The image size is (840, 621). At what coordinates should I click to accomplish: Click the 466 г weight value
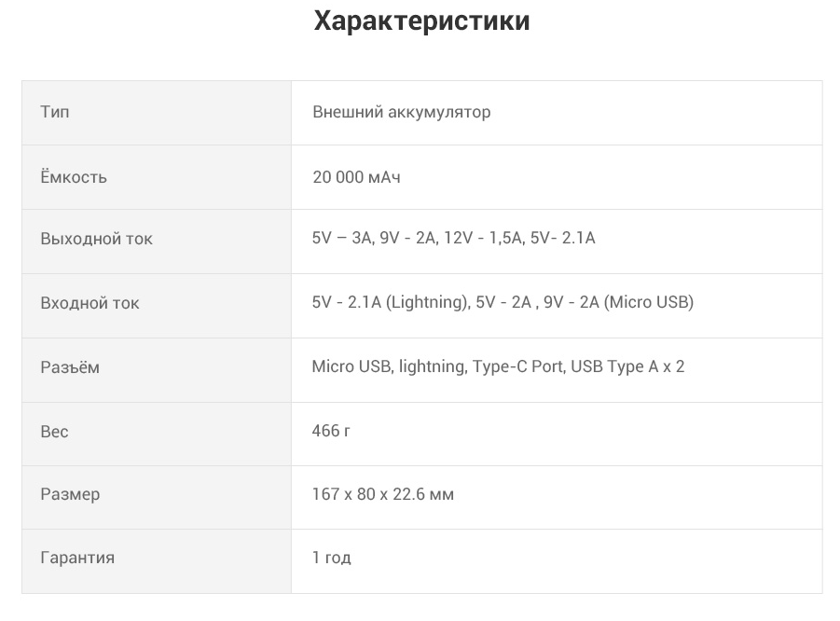tap(331, 431)
